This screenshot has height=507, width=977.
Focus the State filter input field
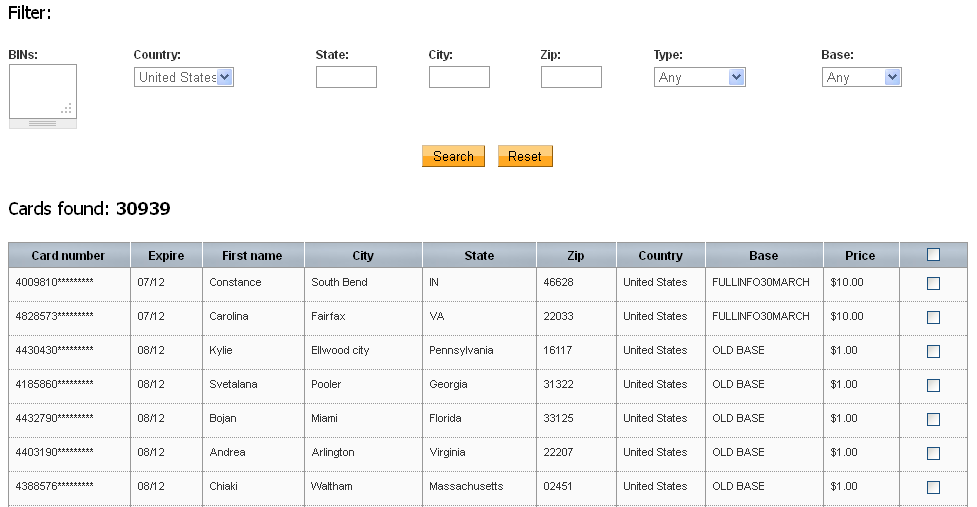[x=346, y=77]
